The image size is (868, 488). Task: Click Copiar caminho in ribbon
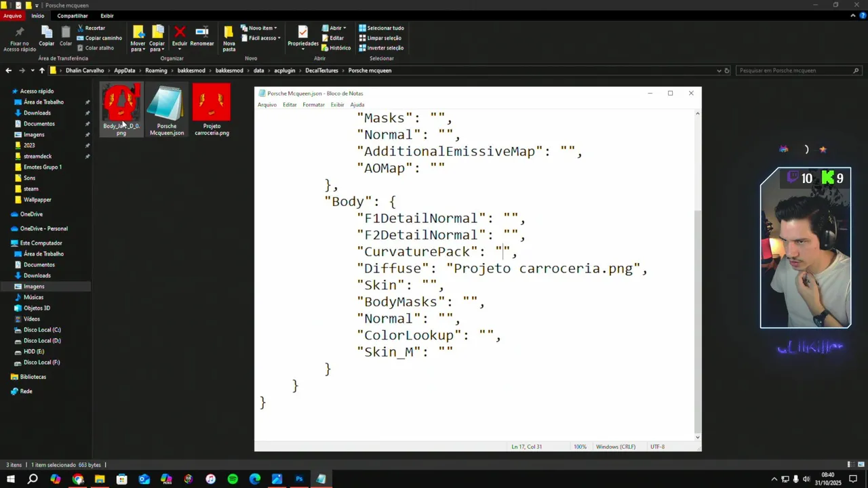click(99, 38)
